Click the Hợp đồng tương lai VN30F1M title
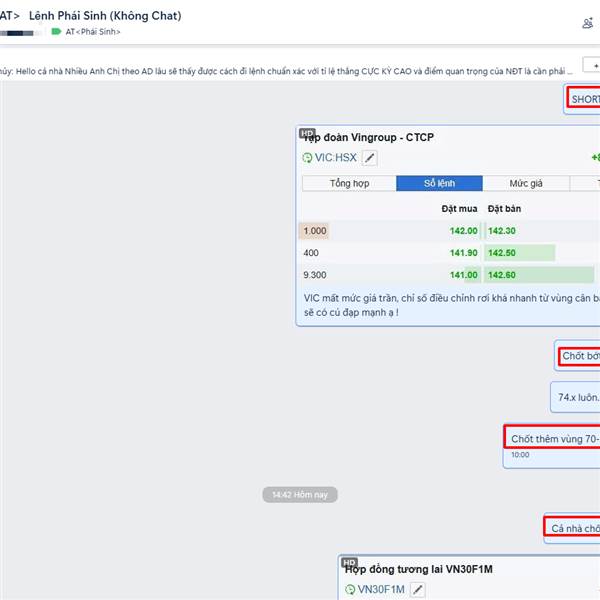 click(419, 569)
